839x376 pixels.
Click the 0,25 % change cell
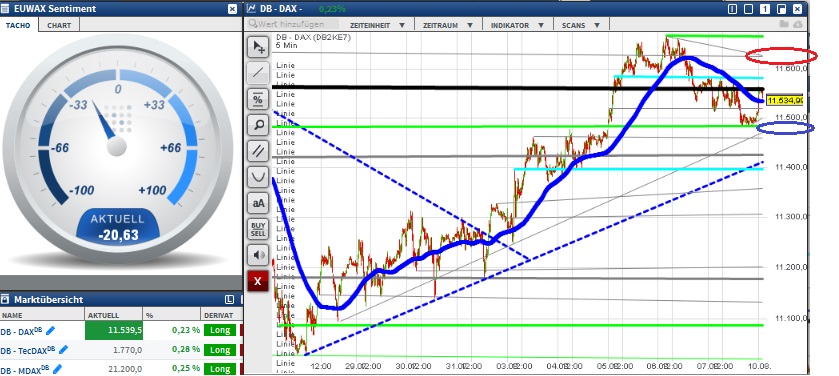pos(186,369)
